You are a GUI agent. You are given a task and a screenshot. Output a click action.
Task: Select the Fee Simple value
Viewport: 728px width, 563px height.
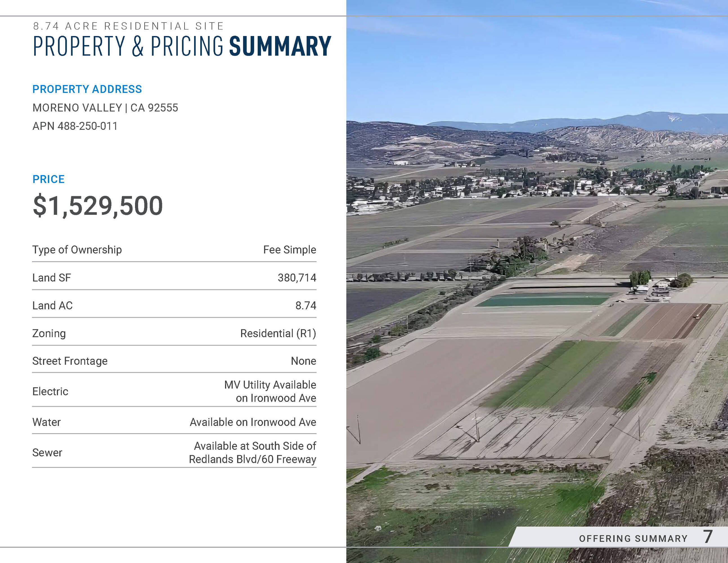[x=289, y=249]
